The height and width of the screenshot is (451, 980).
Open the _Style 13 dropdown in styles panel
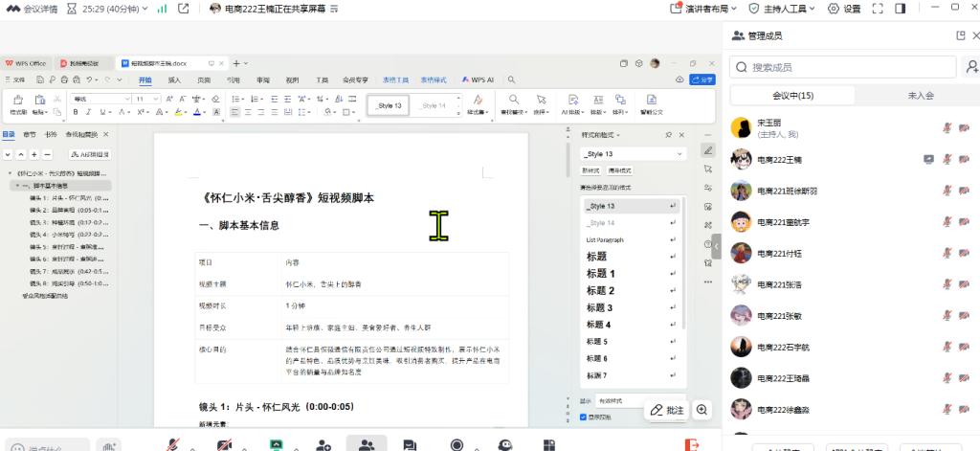coord(680,153)
